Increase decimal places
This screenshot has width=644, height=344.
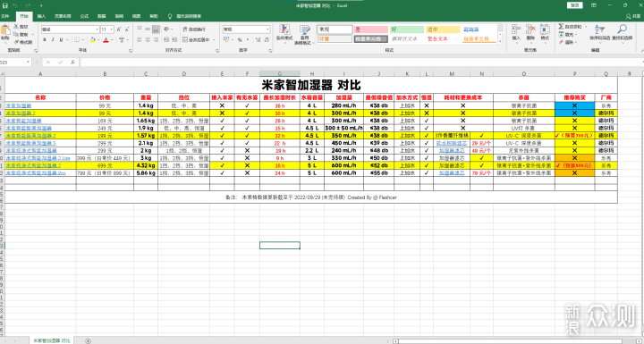[258, 40]
